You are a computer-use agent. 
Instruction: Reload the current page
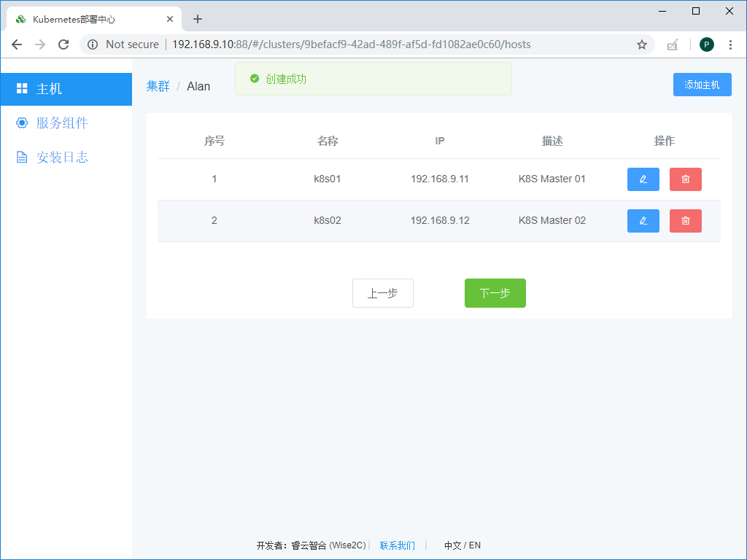[63, 44]
